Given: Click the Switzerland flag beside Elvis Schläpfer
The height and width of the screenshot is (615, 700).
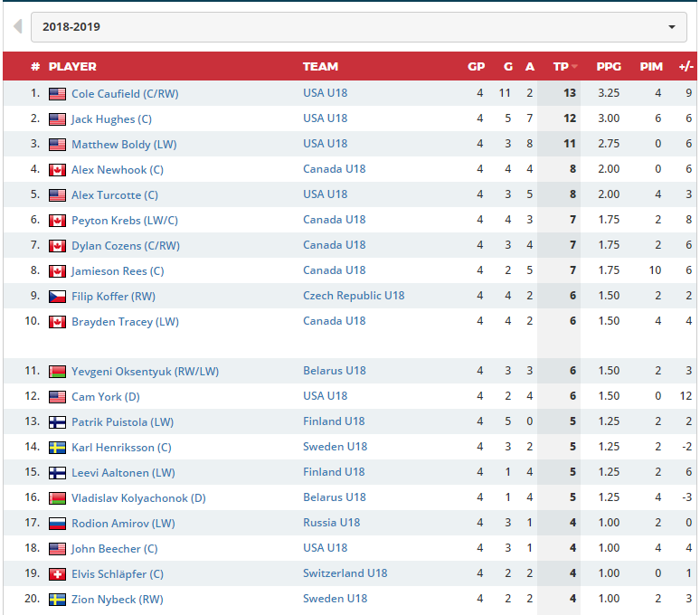Looking at the screenshot, I should 57,574.
